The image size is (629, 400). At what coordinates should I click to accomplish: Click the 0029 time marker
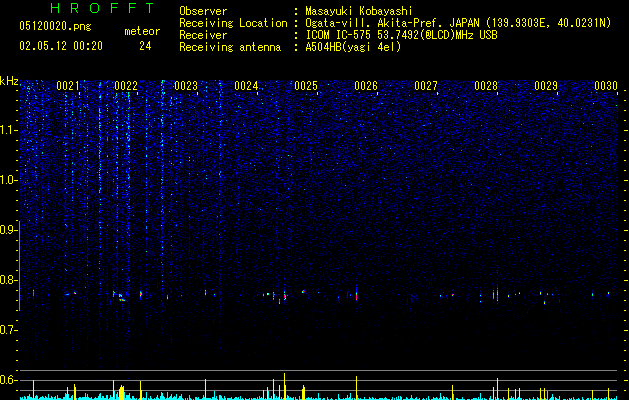(546, 86)
